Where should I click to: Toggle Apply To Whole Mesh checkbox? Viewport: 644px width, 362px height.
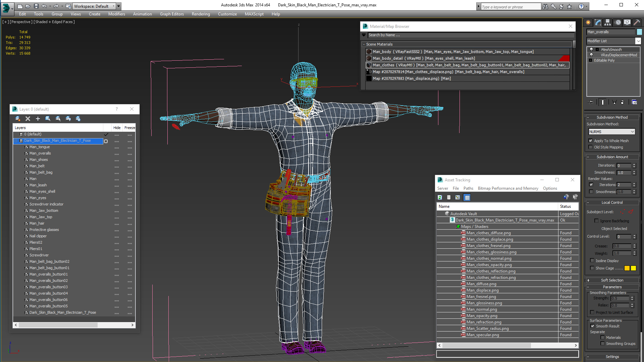pyautogui.click(x=591, y=141)
